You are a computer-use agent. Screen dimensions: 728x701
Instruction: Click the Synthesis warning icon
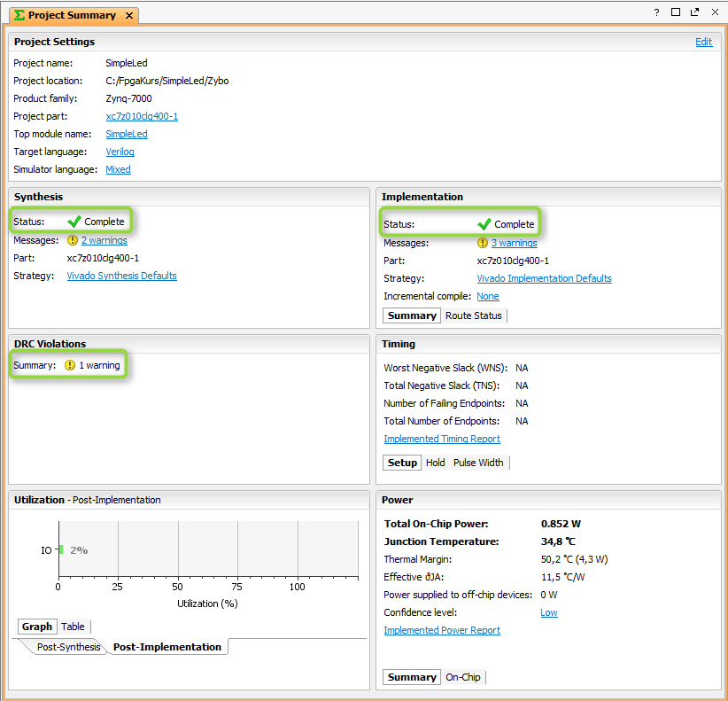click(x=73, y=240)
